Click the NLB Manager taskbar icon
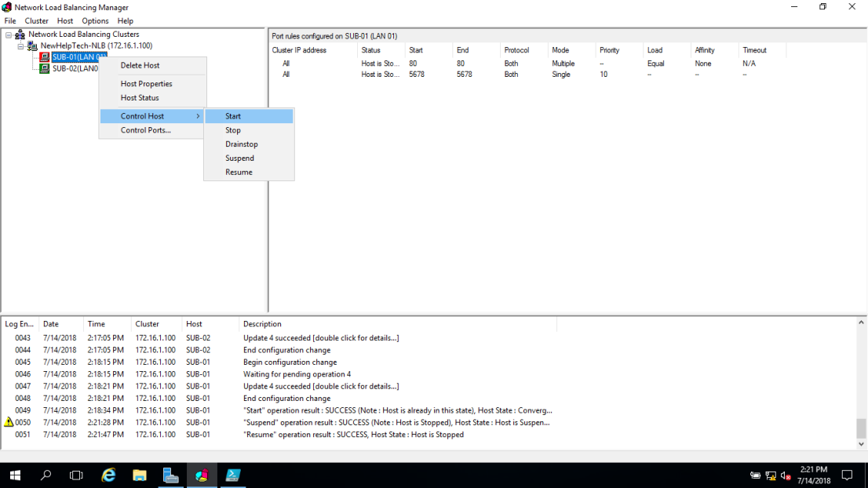This screenshot has width=868, height=488. point(202,475)
